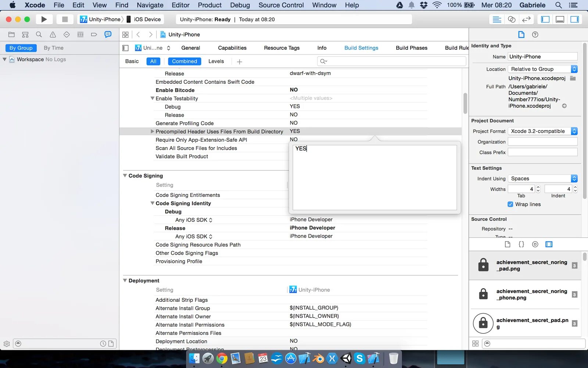Show the Breakpoint navigator
The image size is (588, 368).
coord(94,35)
